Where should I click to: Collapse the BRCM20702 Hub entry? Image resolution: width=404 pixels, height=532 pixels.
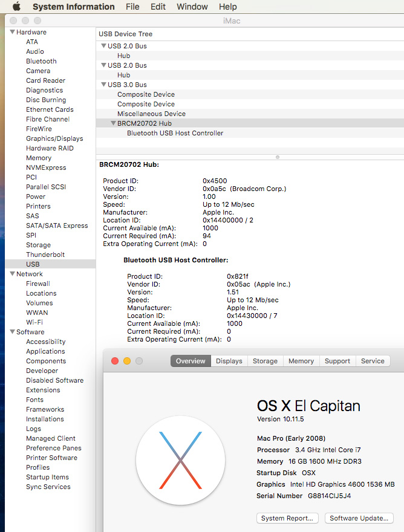pos(114,123)
